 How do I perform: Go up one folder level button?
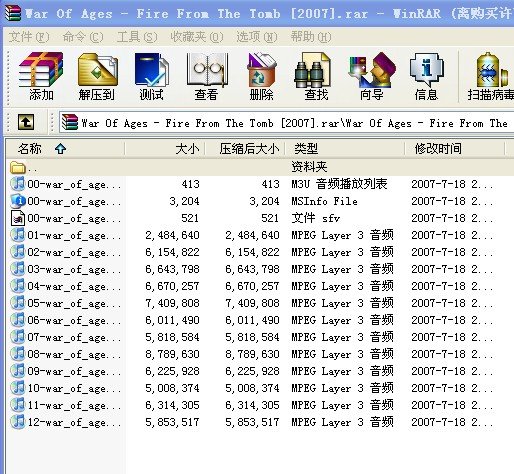(26, 122)
